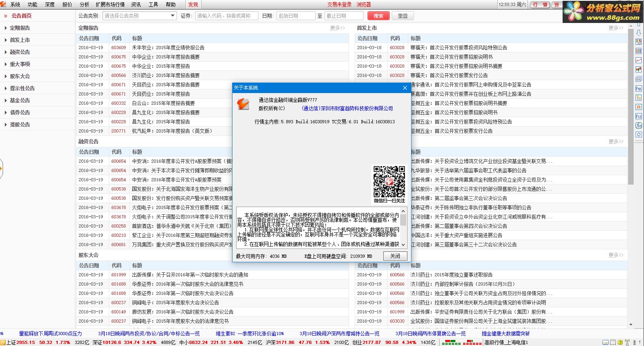Expand 重大事项 in left sidebar
This screenshot has height=346, width=644.
tap(20, 64)
